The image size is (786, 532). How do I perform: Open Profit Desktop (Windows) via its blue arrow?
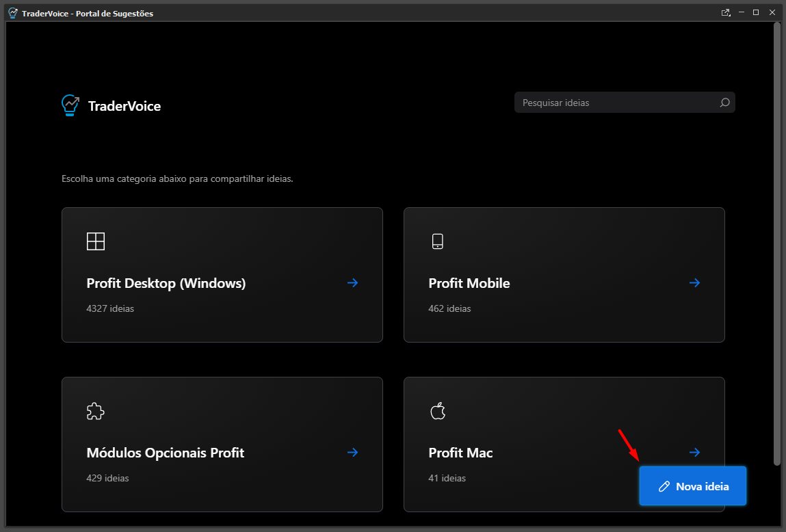(x=353, y=283)
